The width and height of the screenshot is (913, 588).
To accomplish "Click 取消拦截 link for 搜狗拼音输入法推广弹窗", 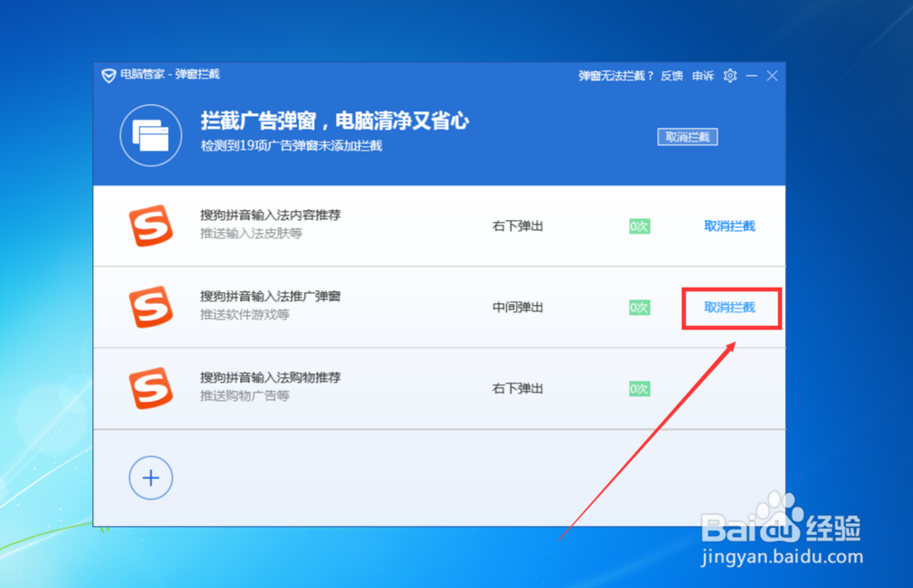I will pyautogui.click(x=729, y=308).
